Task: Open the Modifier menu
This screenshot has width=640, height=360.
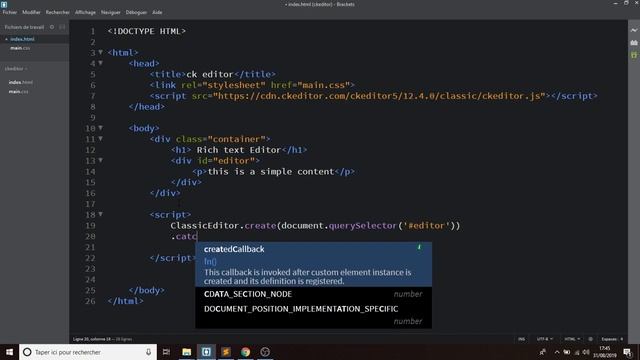Action: (31, 12)
